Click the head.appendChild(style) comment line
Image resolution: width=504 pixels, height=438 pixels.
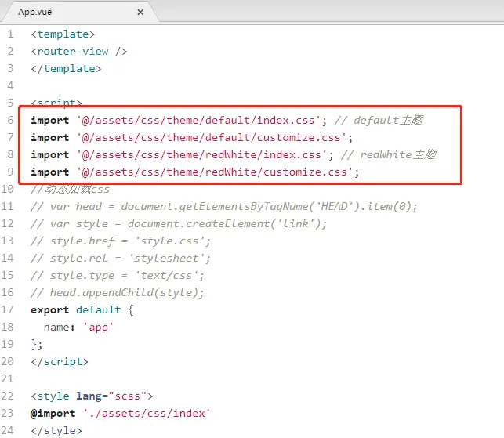point(118,293)
